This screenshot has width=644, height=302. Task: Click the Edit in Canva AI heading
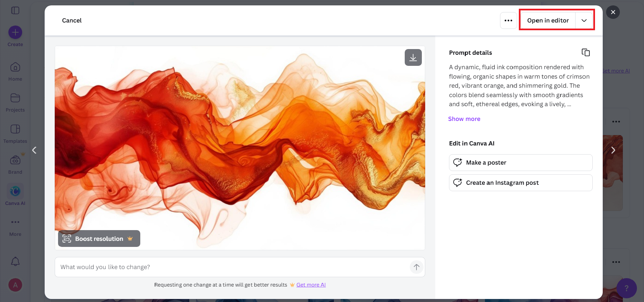pos(472,143)
